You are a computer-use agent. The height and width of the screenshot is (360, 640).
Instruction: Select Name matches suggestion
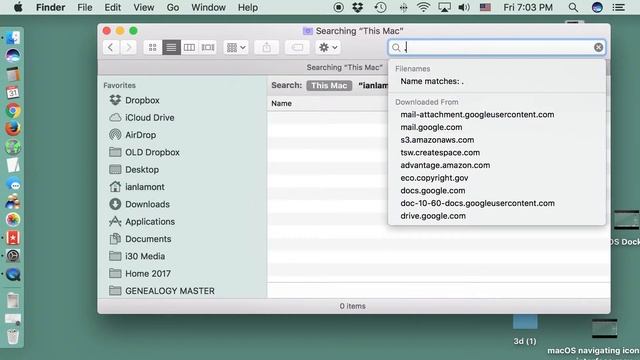click(497, 81)
